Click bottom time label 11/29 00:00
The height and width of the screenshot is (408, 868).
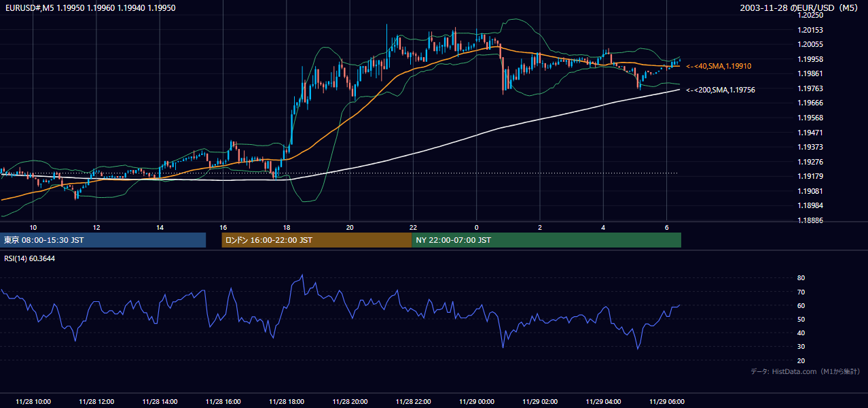(477, 401)
